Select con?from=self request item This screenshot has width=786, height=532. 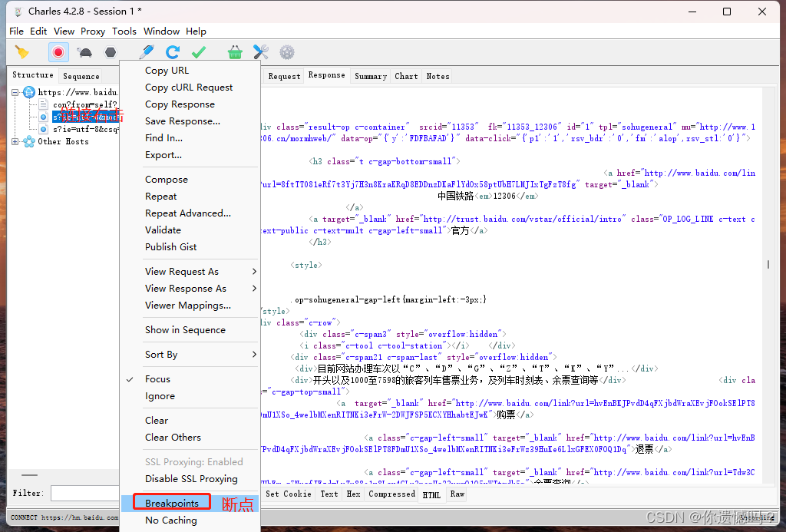pyautogui.click(x=84, y=105)
